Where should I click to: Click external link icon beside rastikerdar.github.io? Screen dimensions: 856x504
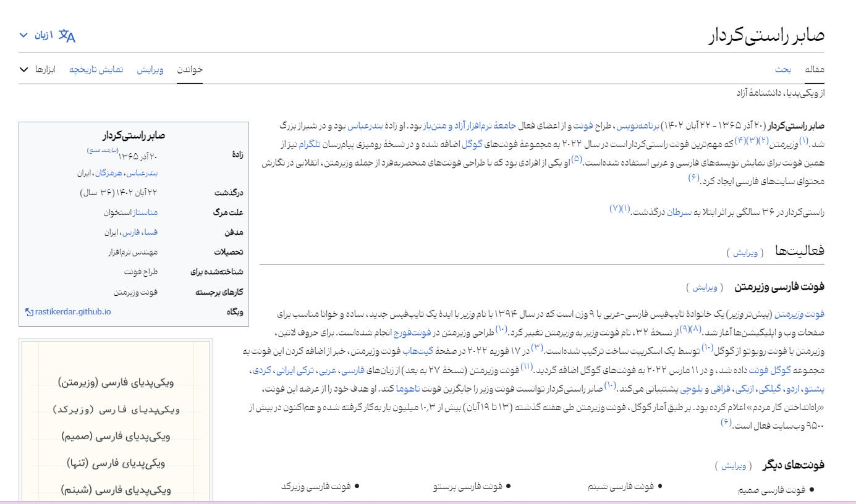tap(29, 312)
